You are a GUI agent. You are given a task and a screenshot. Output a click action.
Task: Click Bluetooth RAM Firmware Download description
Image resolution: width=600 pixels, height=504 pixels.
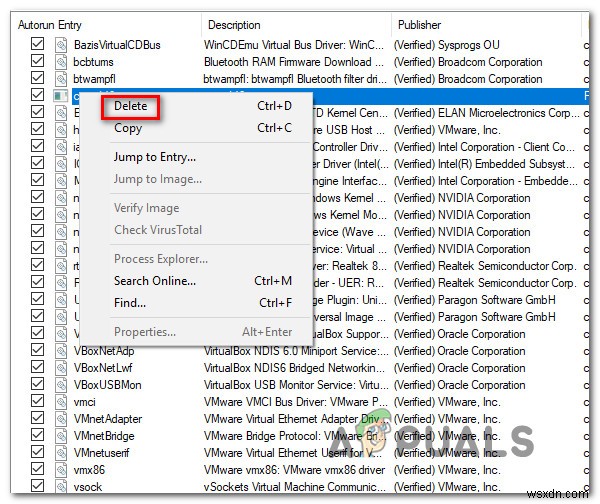(293, 62)
